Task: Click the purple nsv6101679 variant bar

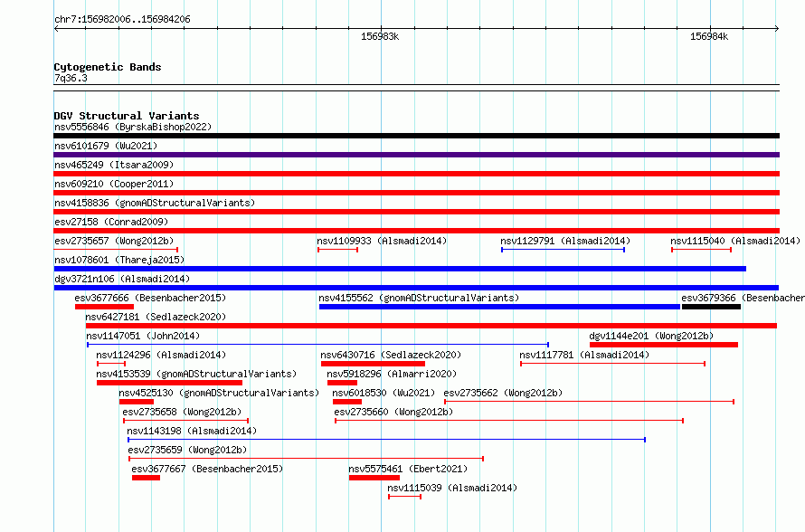Action: [416, 155]
